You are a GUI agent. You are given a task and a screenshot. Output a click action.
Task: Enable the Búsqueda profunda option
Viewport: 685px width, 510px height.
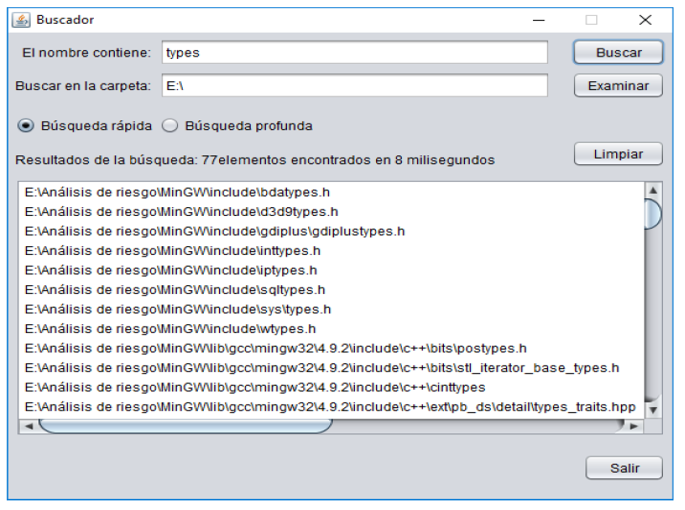169,126
